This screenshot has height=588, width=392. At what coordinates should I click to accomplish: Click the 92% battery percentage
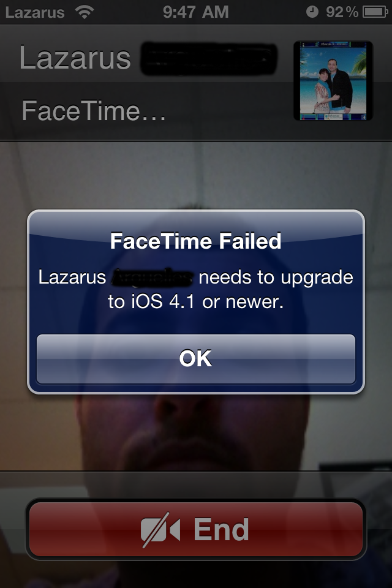coord(342,12)
